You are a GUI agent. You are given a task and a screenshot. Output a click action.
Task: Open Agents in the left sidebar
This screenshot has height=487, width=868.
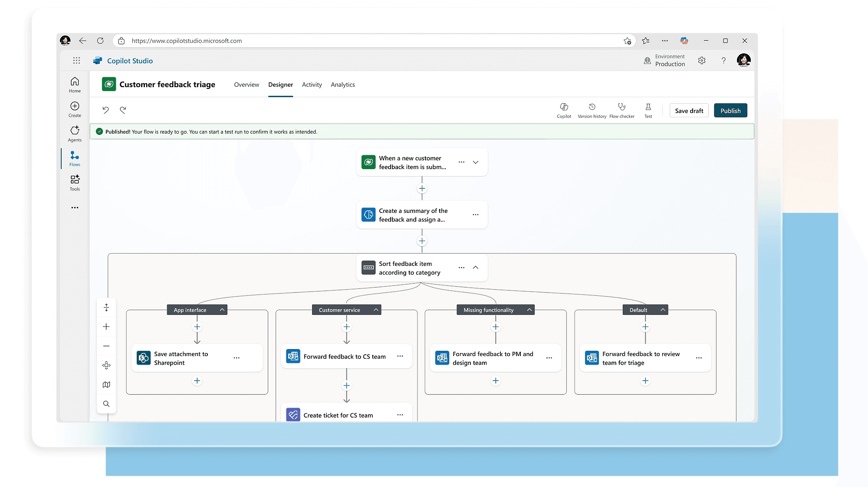(x=75, y=134)
